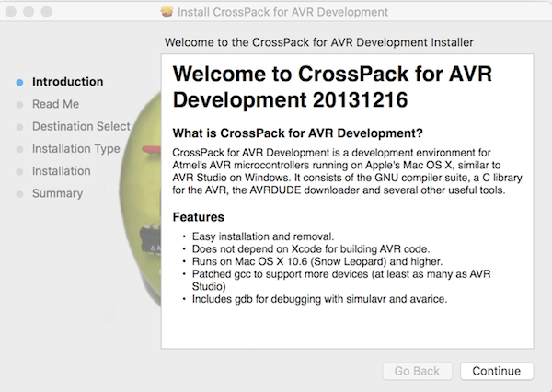Click the gray bullet beside Destination Select
The width and height of the screenshot is (552, 392).
point(19,127)
